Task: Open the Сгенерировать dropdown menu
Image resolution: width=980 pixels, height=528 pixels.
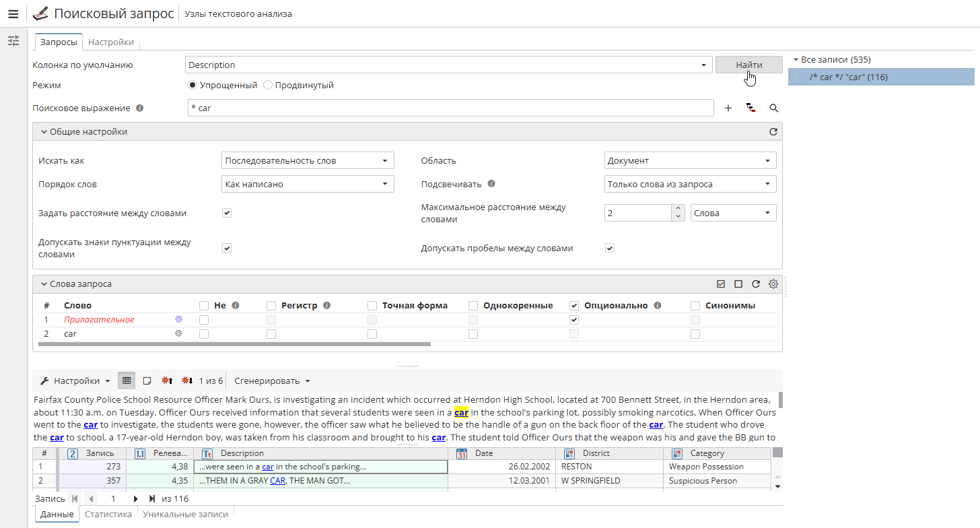Action: point(272,381)
